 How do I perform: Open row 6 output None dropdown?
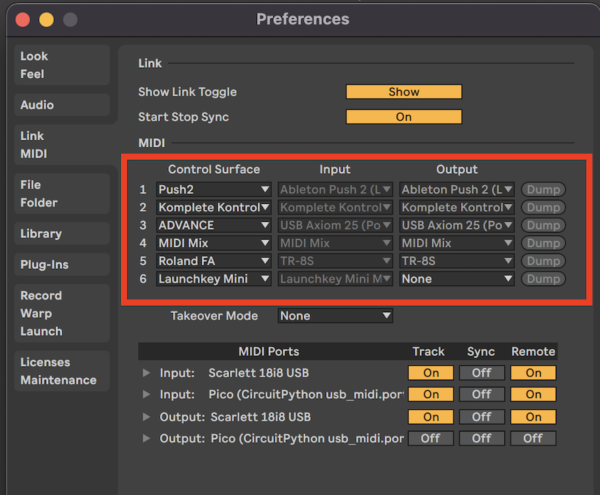coord(457,279)
